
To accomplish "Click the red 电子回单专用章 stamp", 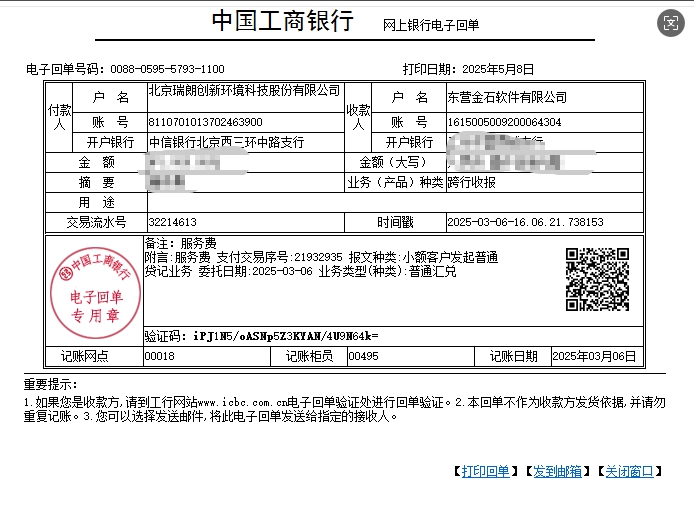I will (95, 293).
